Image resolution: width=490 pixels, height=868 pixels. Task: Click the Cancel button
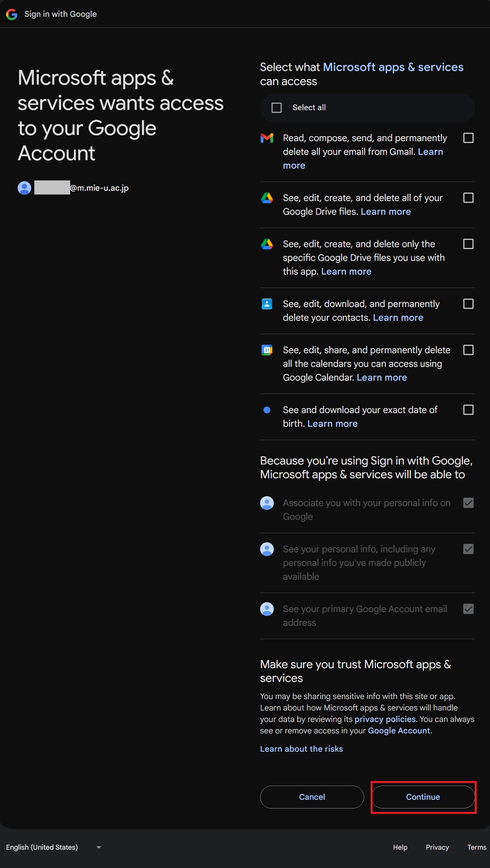(x=312, y=797)
